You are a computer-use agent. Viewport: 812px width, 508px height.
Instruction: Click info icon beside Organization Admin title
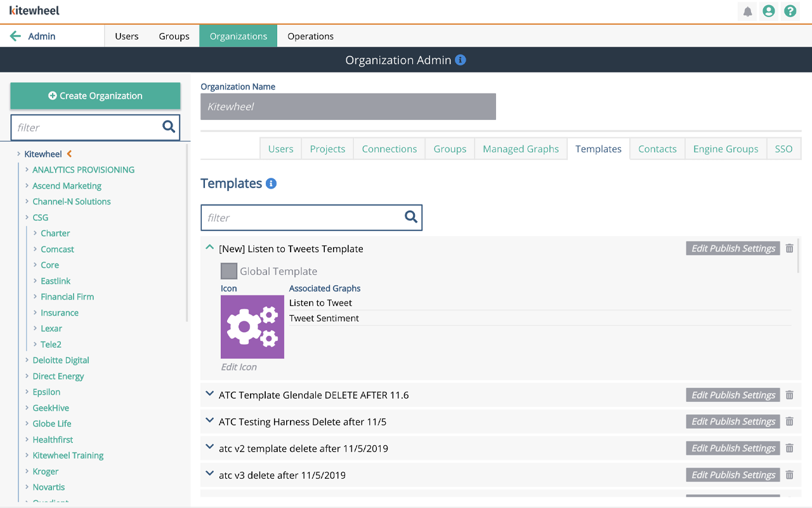(x=461, y=60)
